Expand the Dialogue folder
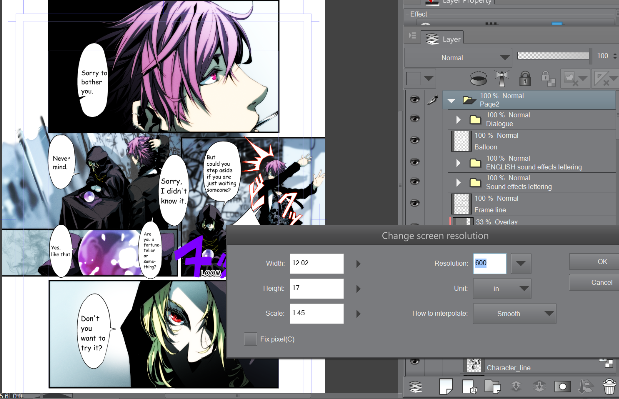Image resolution: width=619 pixels, height=399 pixels. coord(458,119)
